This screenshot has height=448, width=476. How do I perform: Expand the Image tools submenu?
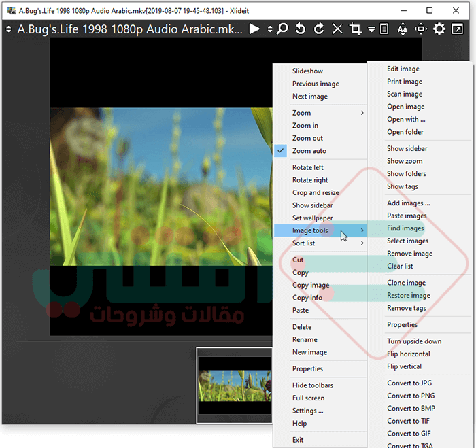click(320, 230)
